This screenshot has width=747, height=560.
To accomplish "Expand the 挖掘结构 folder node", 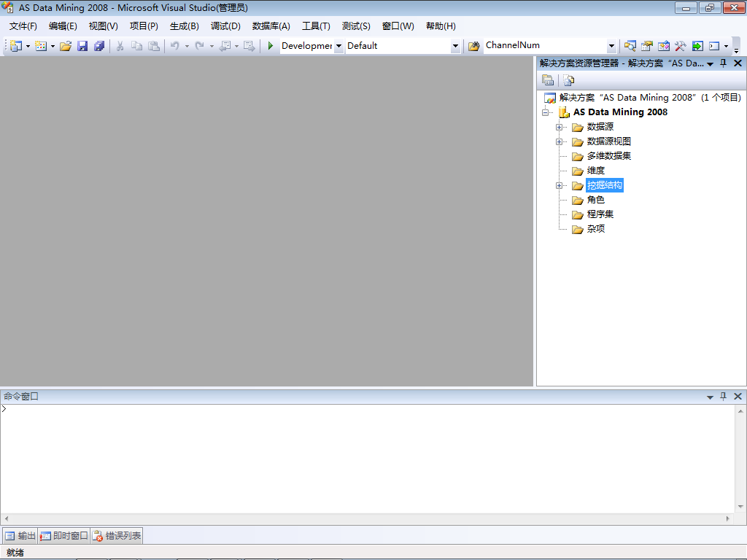I will coord(560,186).
